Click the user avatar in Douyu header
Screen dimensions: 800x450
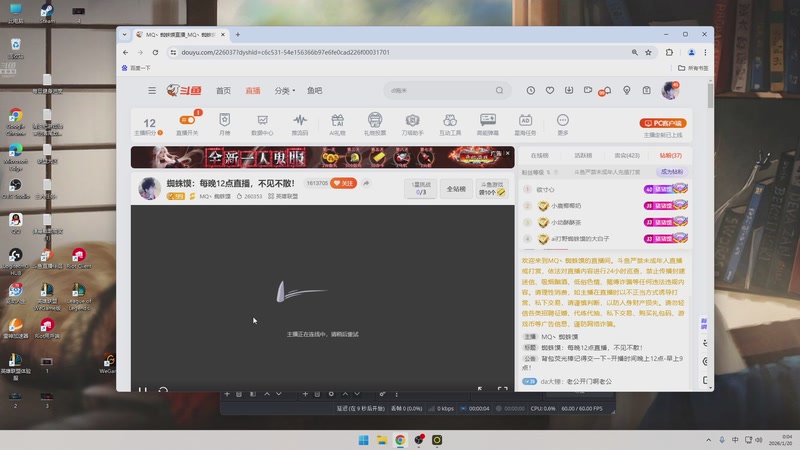(670, 90)
